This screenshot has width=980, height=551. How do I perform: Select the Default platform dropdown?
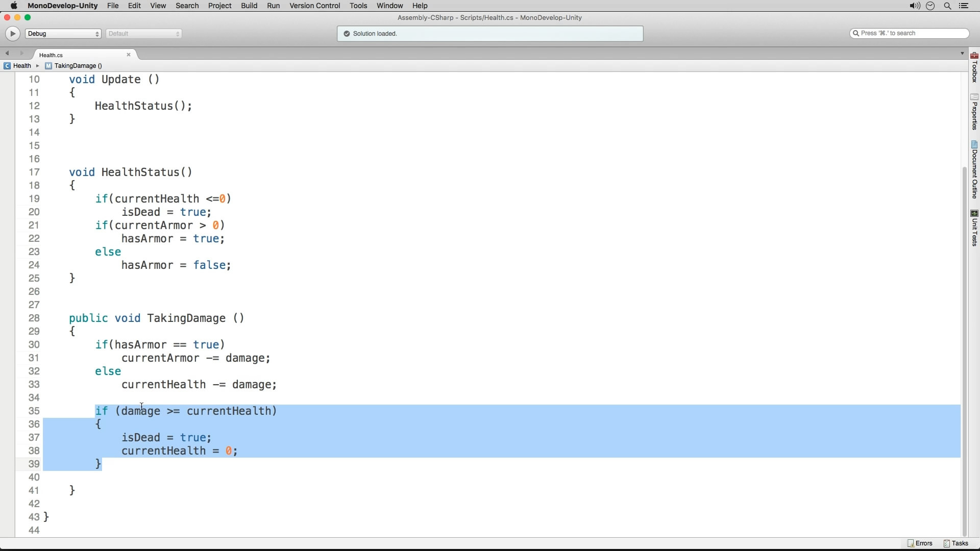143,34
